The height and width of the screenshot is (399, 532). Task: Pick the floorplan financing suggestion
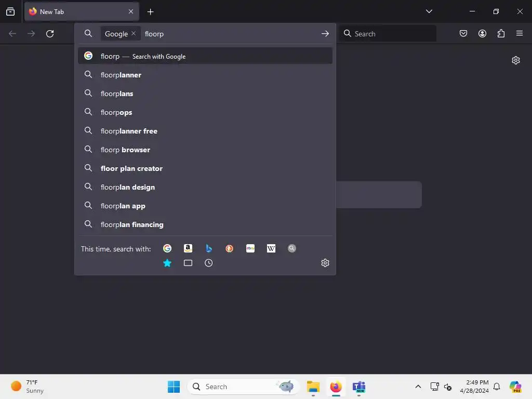click(x=205, y=224)
